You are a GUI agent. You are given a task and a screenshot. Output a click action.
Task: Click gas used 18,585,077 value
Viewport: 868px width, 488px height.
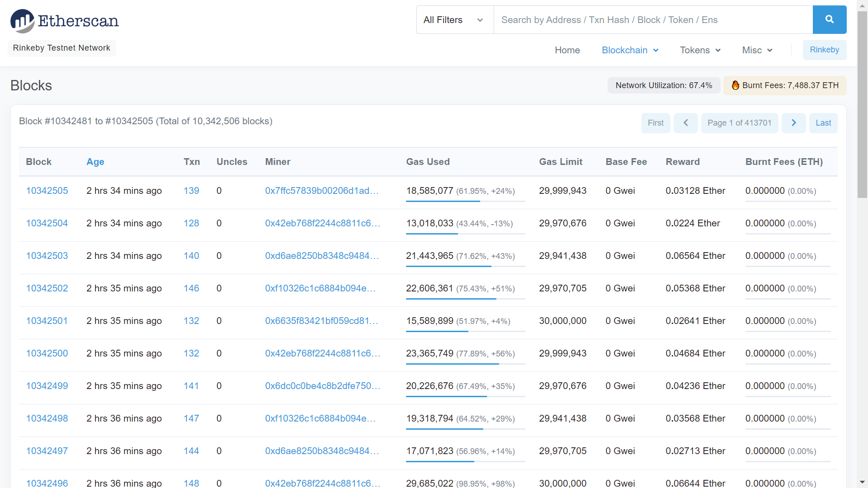[429, 191]
